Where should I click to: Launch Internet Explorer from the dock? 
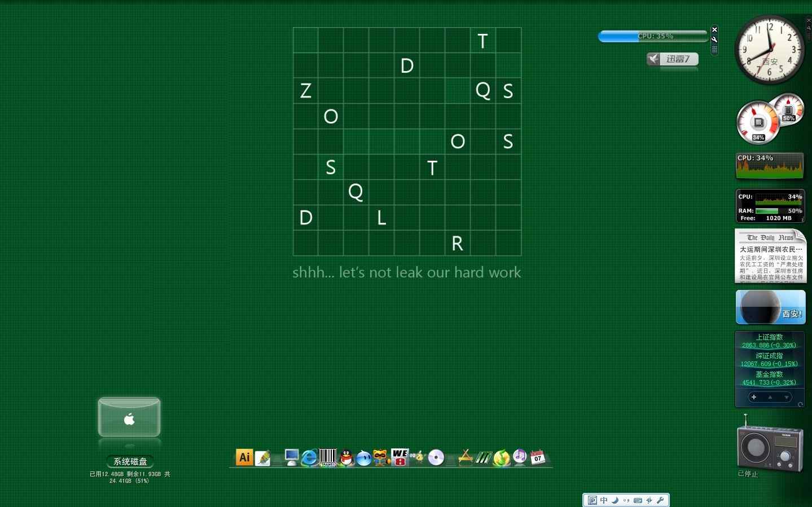(309, 457)
